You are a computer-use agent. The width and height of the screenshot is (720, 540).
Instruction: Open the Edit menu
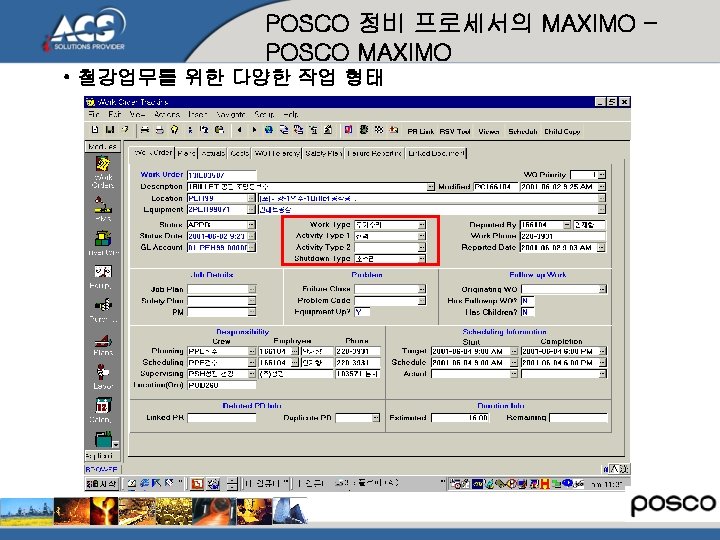114,114
